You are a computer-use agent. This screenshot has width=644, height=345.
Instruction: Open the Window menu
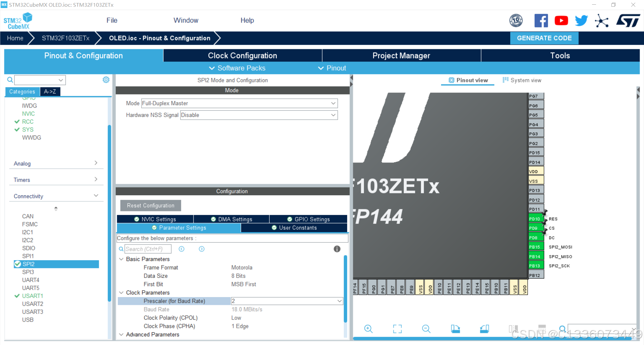pos(186,20)
